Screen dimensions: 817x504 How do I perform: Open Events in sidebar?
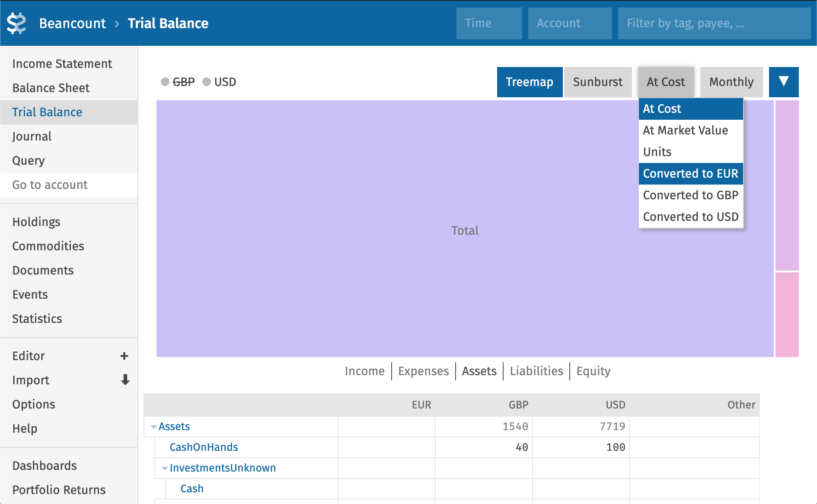pyautogui.click(x=69, y=295)
